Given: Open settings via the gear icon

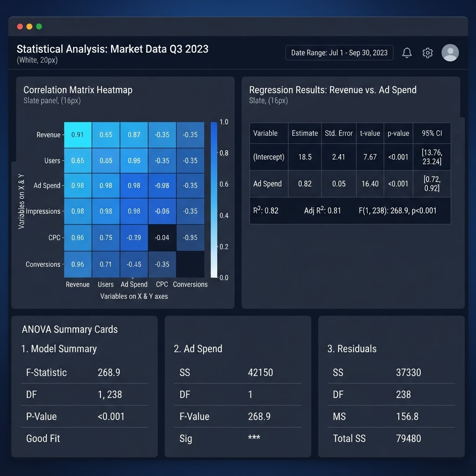Looking at the screenshot, I should (428, 53).
